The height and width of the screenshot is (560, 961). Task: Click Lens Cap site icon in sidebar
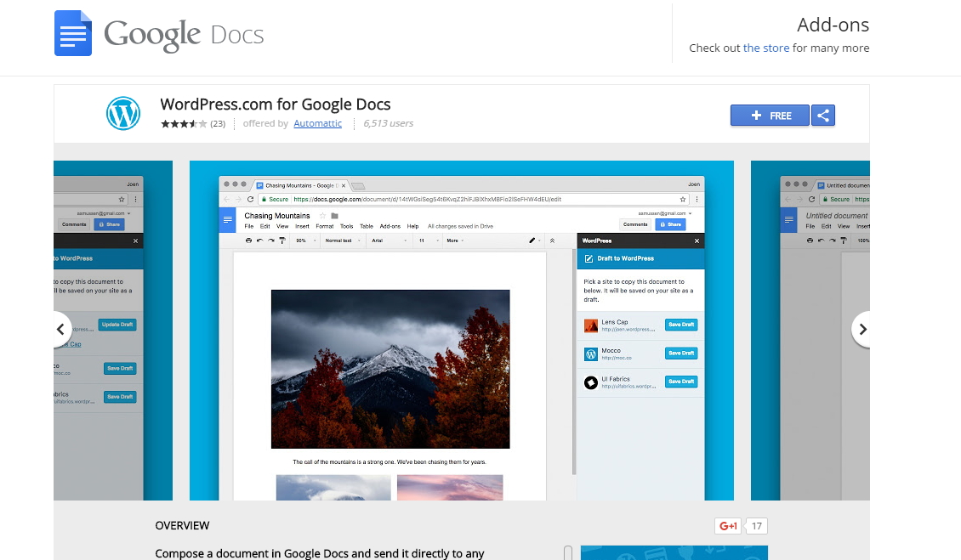pos(591,325)
